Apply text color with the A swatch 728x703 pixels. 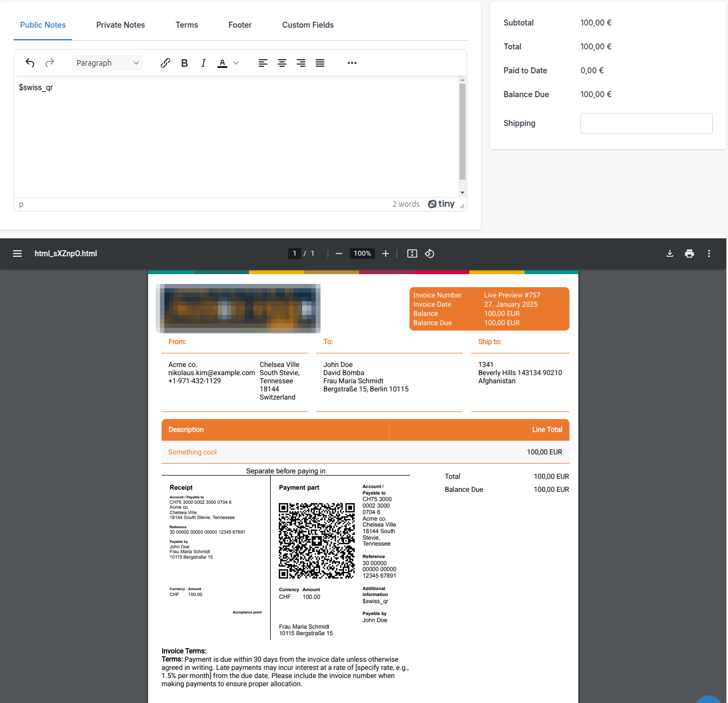(222, 63)
